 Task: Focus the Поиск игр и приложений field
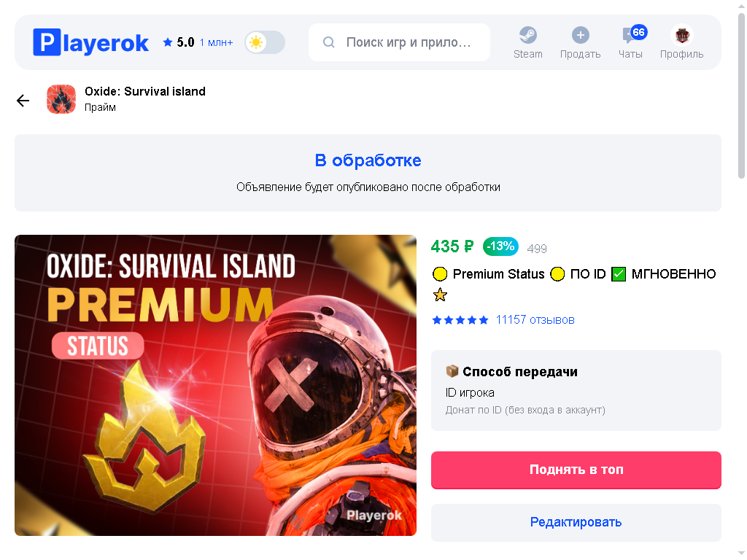point(399,42)
